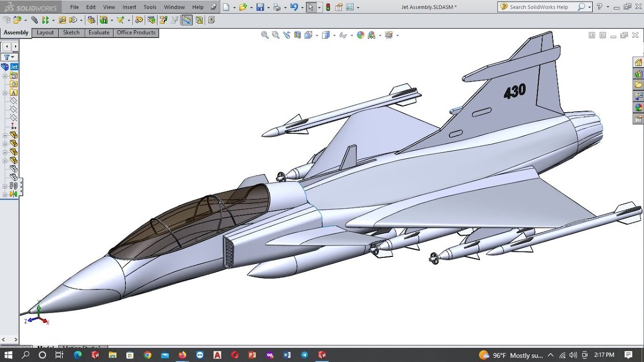Image resolution: width=644 pixels, height=362 pixels.
Task: Click the Rebuild traffic light icon
Action: (x=328, y=7)
